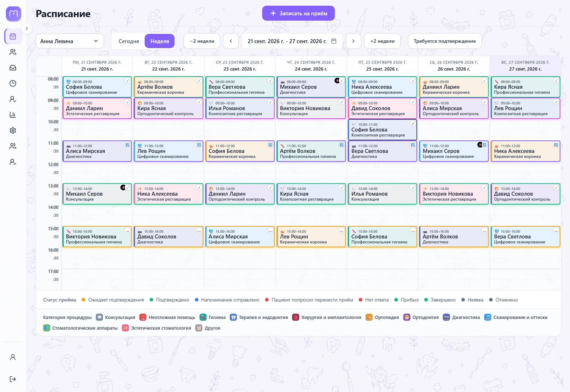Click checkmark on Лев Рощин Sunday 09:00 appointment
Viewport: 570px width, 392px height.
[x=556, y=102]
